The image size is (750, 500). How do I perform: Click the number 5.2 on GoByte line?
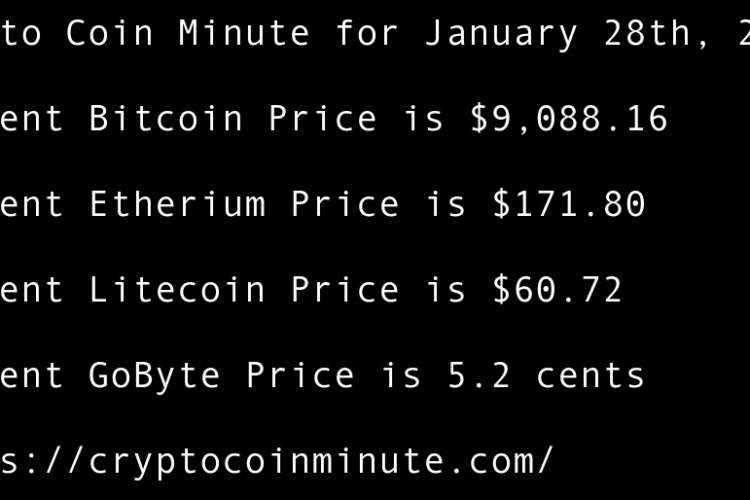pos(479,376)
